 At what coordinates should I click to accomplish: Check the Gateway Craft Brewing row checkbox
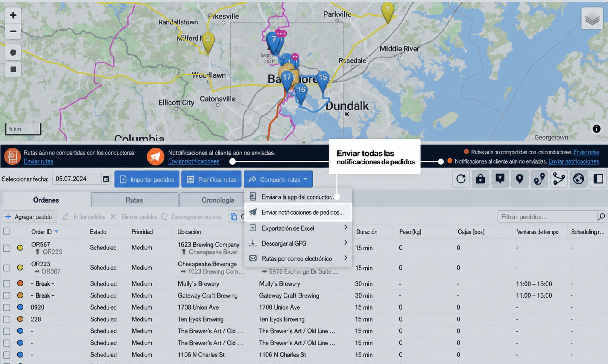[7, 295]
